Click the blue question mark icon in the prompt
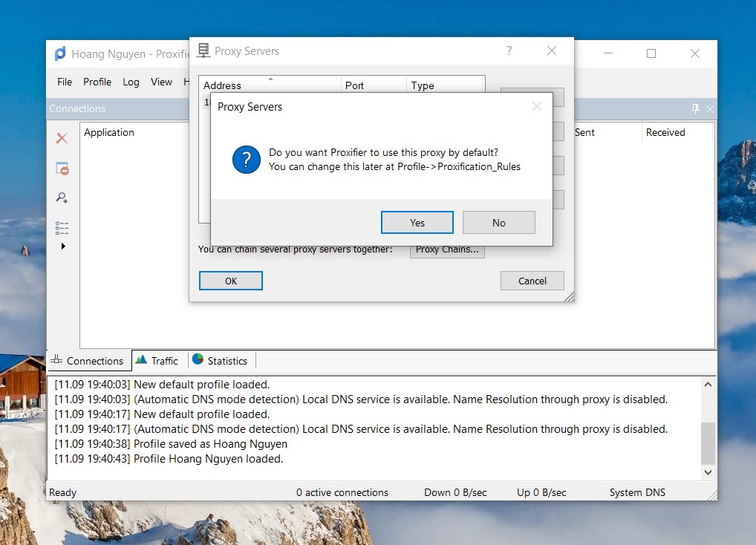The width and height of the screenshot is (756, 545). (x=246, y=160)
